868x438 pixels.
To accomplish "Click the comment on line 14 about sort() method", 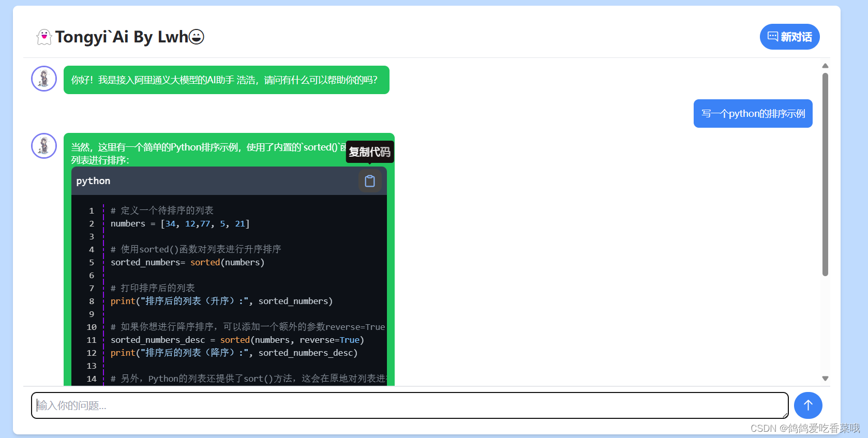I will pos(248,379).
